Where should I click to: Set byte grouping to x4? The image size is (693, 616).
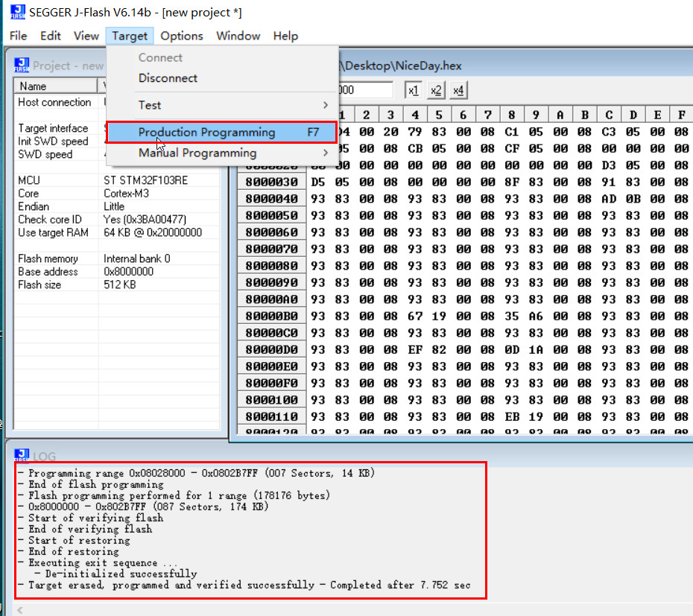pyautogui.click(x=458, y=91)
